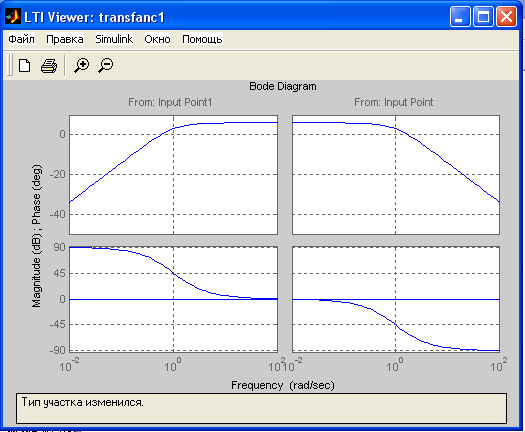Viewport: 525px width, 432px height.
Task: Click the 'From: Input Point' label
Action: (x=393, y=102)
